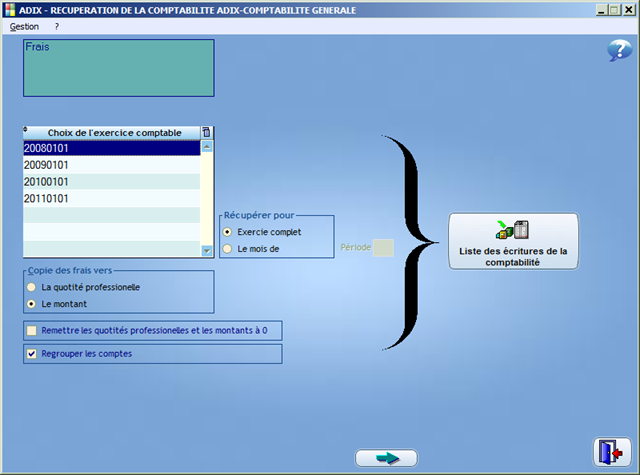The height and width of the screenshot is (475, 640).
Task: Click the sort arrows in list header
Action: tap(25, 129)
